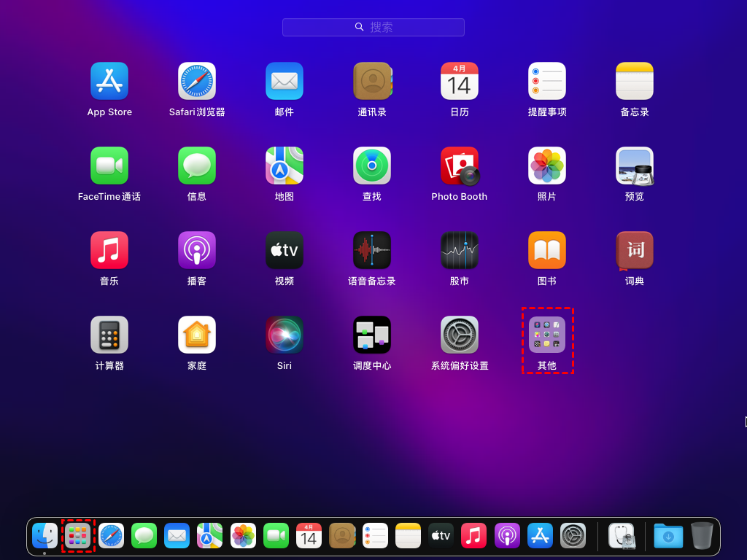
Task: Launch 备忘录 notes app in Launchpad grid
Action: tap(635, 81)
